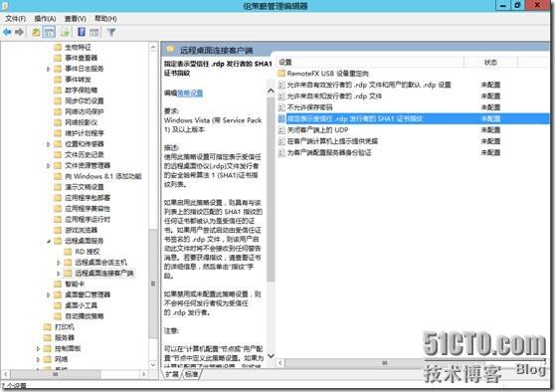Click folder icon of 事件转发 node
The width and height of the screenshot is (555, 392).
[58, 80]
